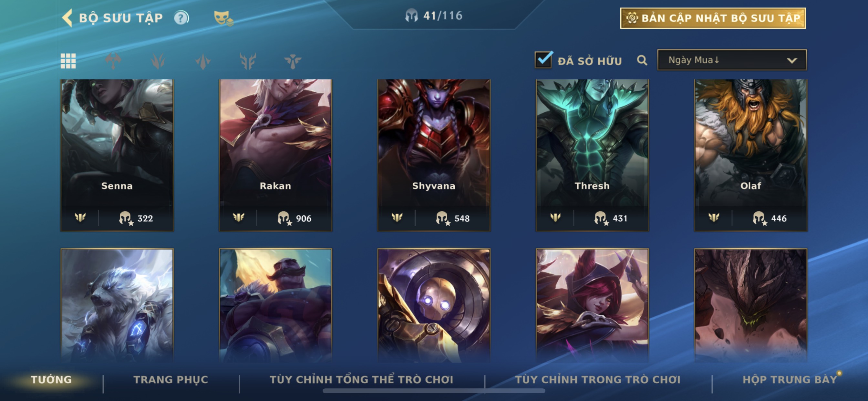Select the all-champions grid filter icon
The width and height of the screenshot is (868, 401).
tap(68, 61)
